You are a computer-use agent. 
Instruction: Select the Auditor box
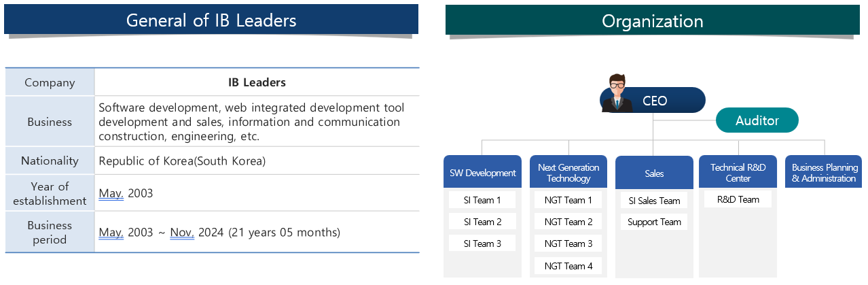click(757, 120)
